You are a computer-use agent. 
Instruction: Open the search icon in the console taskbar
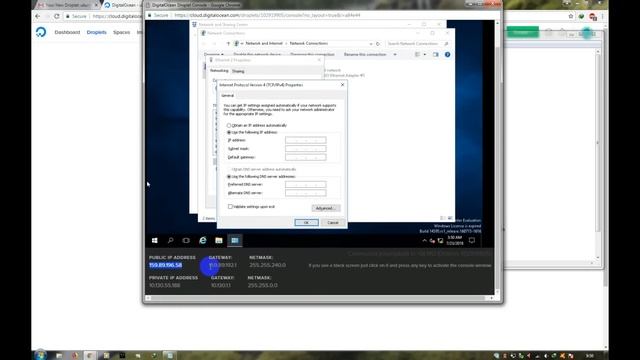(171, 240)
